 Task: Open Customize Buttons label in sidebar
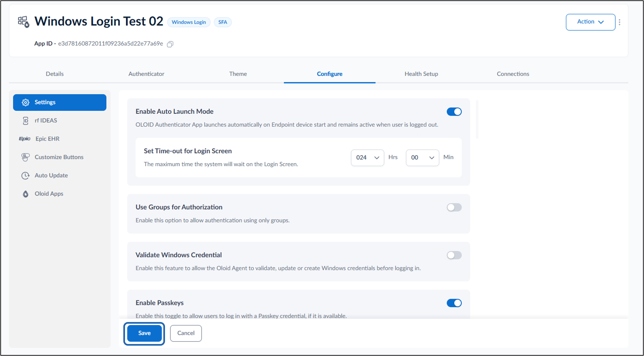(x=59, y=157)
